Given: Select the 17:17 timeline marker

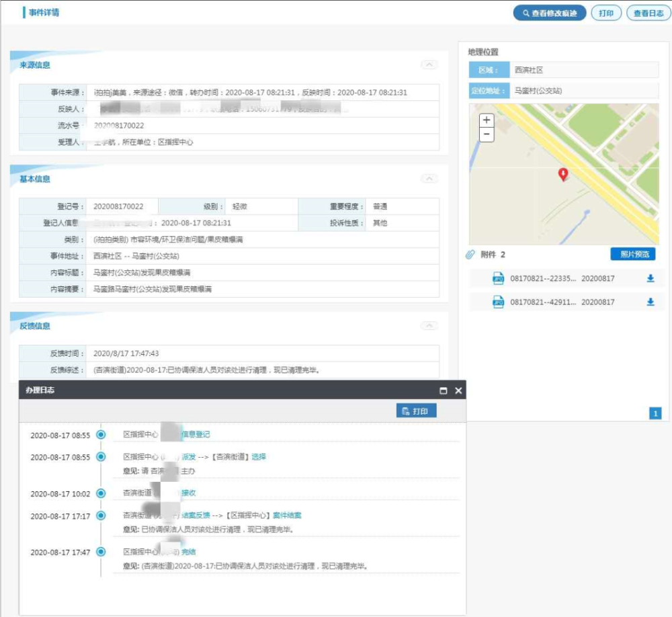Looking at the screenshot, I should click(101, 516).
